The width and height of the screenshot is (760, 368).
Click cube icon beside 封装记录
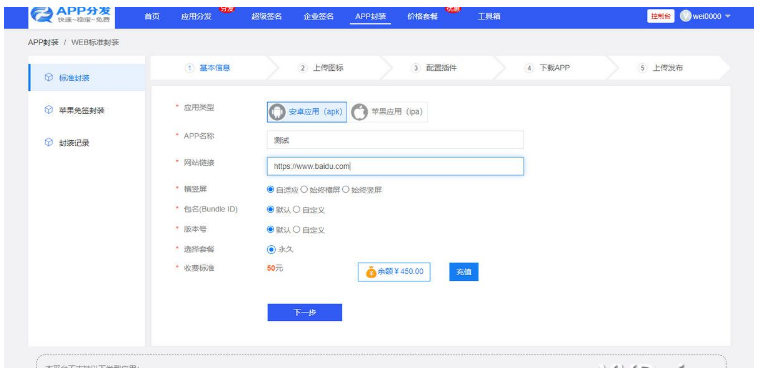pyautogui.click(x=48, y=143)
